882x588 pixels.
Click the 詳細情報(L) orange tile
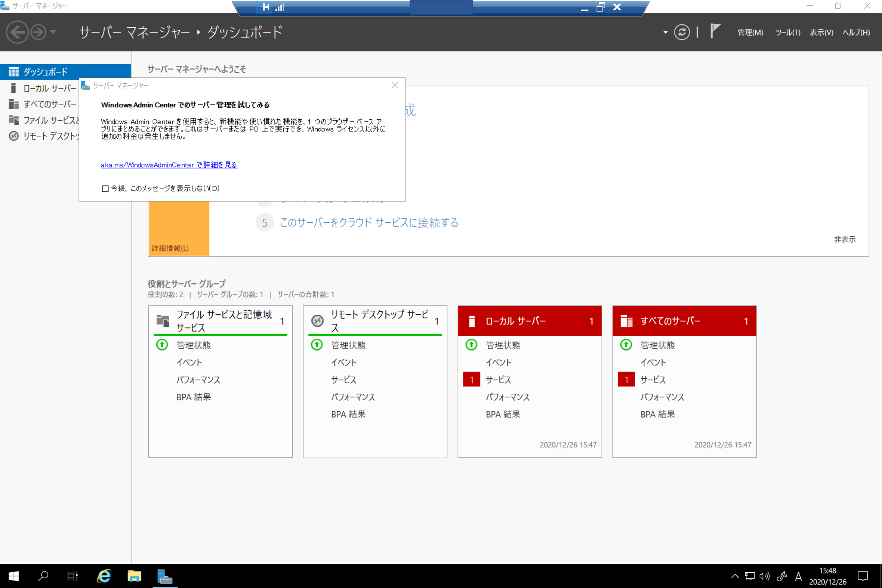[179, 228]
